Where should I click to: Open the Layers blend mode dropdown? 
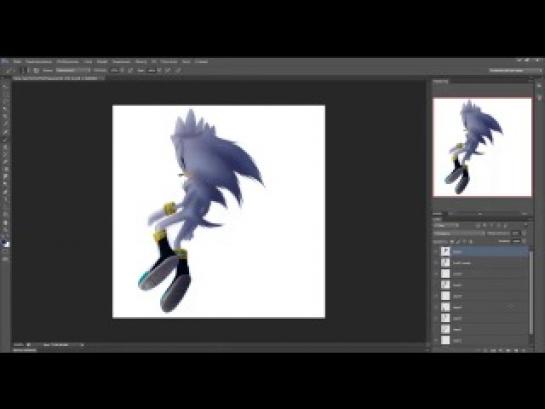[x=458, y=234]
